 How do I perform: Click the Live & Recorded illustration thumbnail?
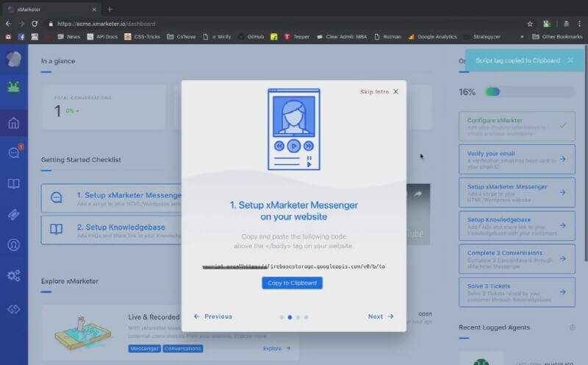pos(83,333)
